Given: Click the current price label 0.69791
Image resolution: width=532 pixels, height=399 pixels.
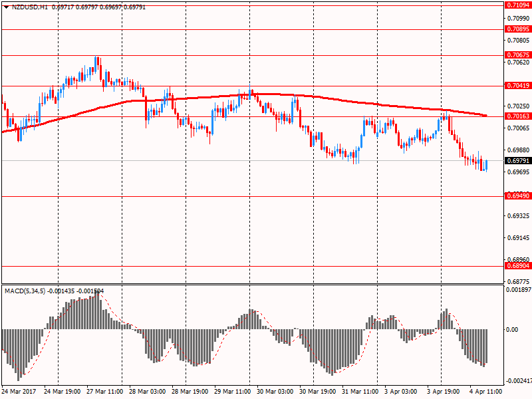Looking at the screenshot, I should [x=518, y=160].
